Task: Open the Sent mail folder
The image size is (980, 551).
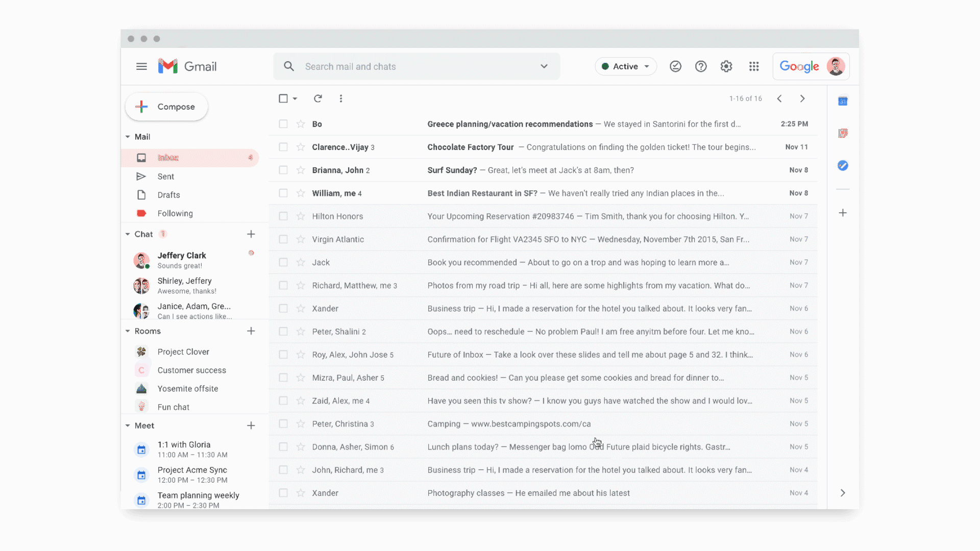Action: pyautogui.click(x=166, y=177)
